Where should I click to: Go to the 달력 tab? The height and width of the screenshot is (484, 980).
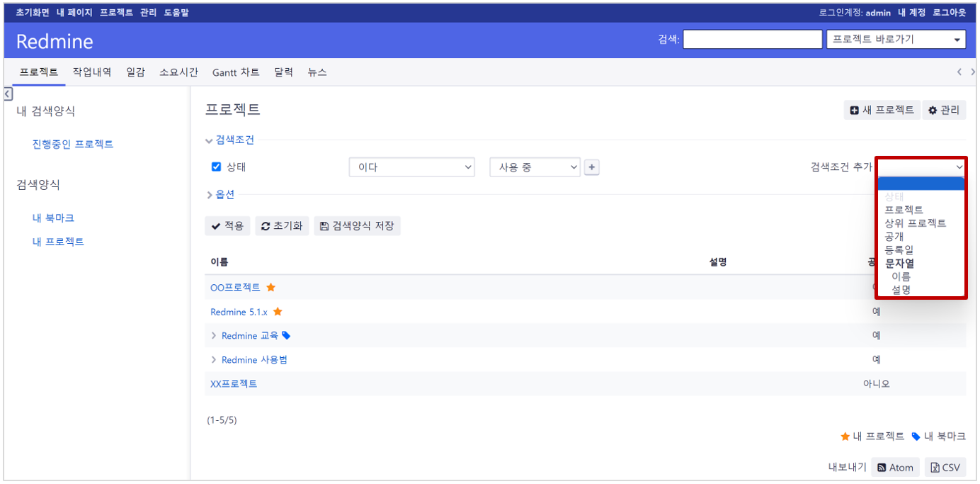[283, 72]
